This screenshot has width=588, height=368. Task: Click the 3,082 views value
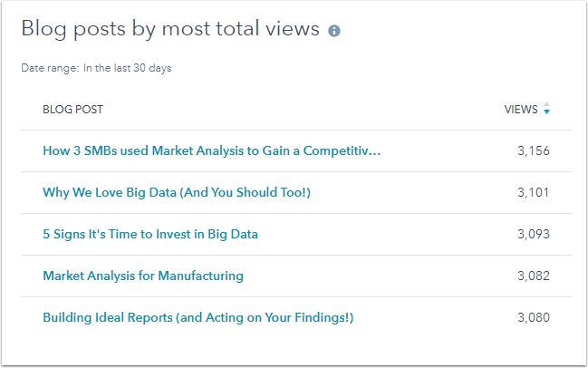point(534,276)
